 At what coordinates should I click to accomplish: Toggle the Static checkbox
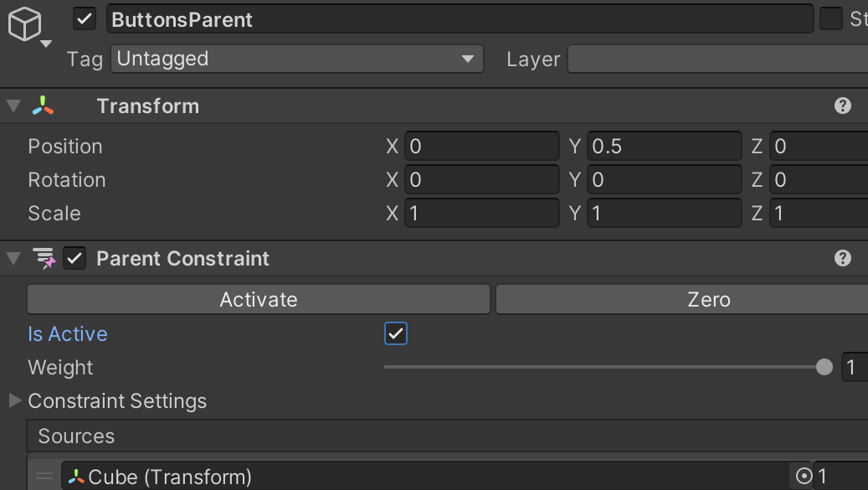[x=831, y=18]
